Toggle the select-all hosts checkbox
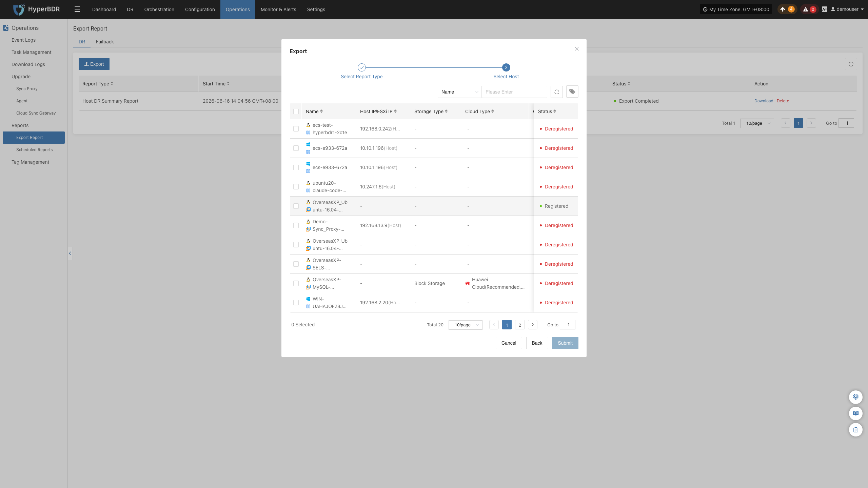 [x=296, y=111]
